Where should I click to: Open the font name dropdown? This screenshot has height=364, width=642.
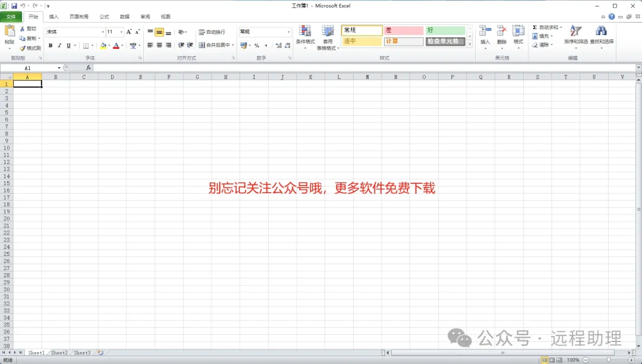pyautogui.click(x=103, y=31)
